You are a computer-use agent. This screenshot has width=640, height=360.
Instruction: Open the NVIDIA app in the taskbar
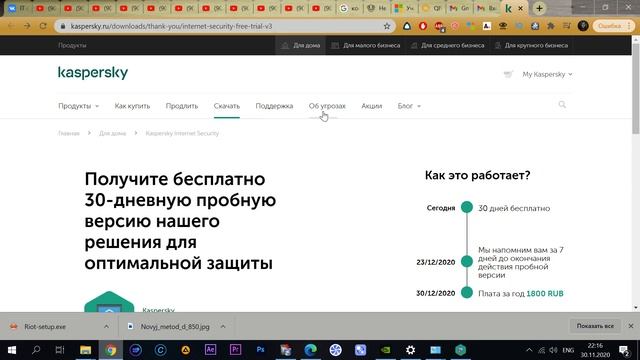click(x=385, y=350)
